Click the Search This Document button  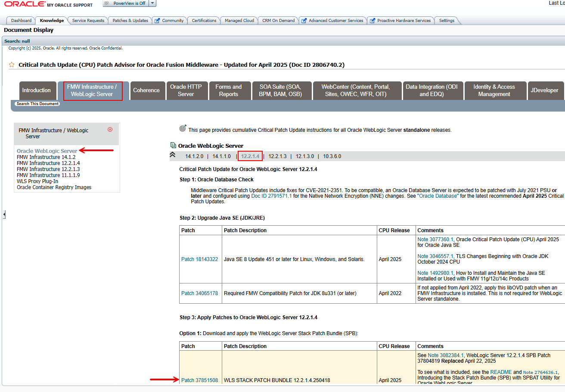(x=37, y=103)
